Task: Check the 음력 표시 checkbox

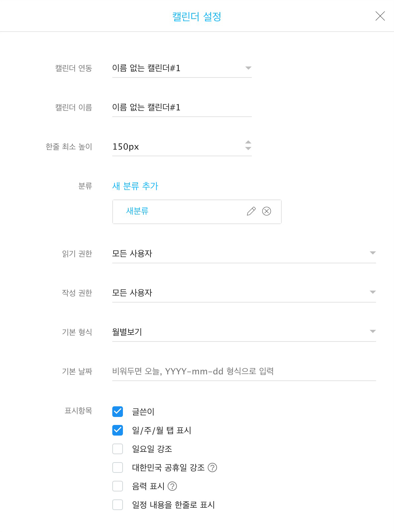Action: [x=118, y=486]
